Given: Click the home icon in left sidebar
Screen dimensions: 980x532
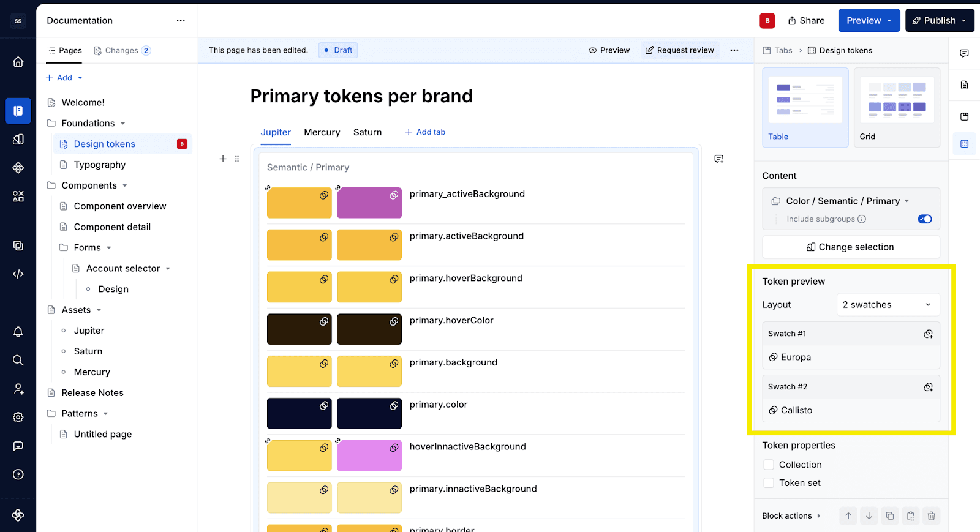Looking at the screenshot, I should (18, 62).
